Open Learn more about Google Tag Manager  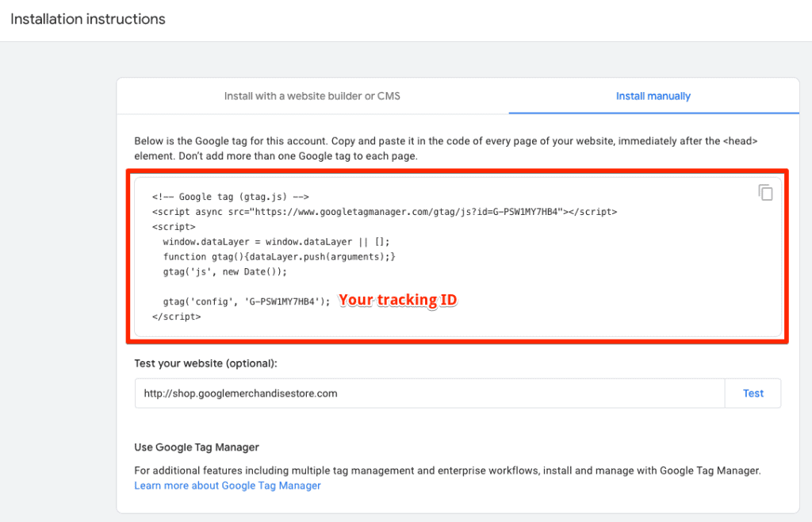227,485
